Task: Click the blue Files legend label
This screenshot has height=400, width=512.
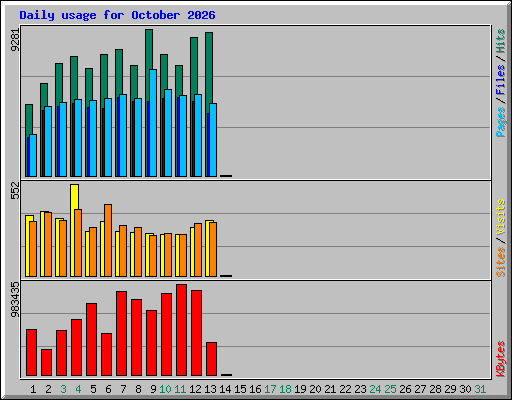Action: (x=500, y=80)
